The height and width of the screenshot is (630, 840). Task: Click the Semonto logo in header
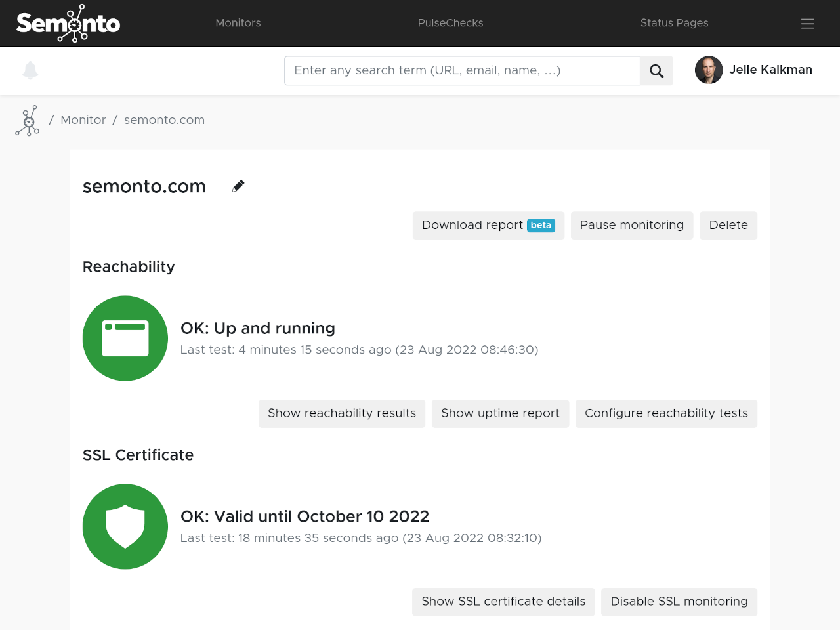68,24
